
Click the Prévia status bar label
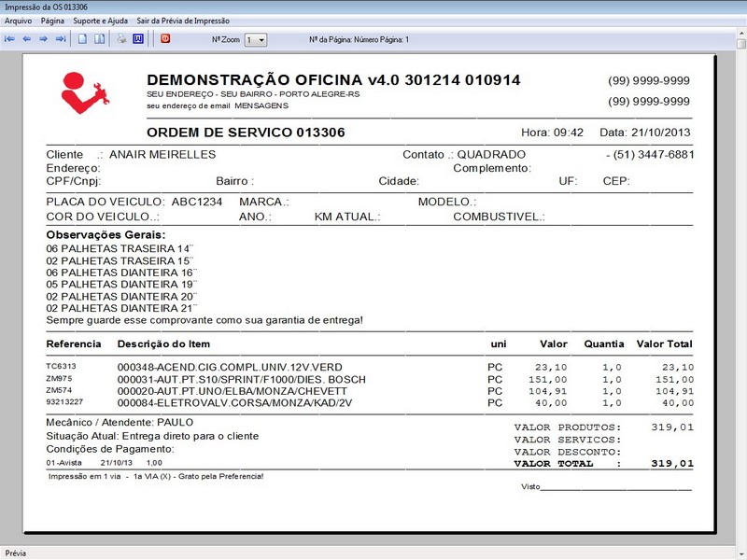[16, 553]
